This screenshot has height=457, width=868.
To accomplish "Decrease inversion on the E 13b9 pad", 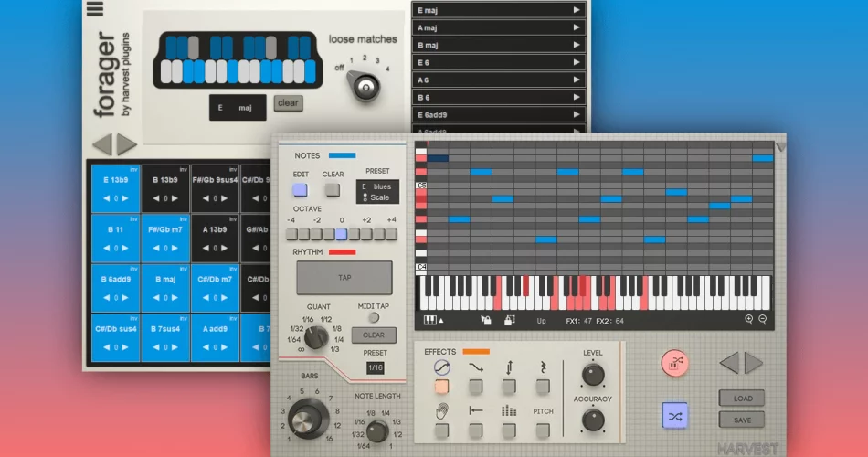I will tap(106, 198).
